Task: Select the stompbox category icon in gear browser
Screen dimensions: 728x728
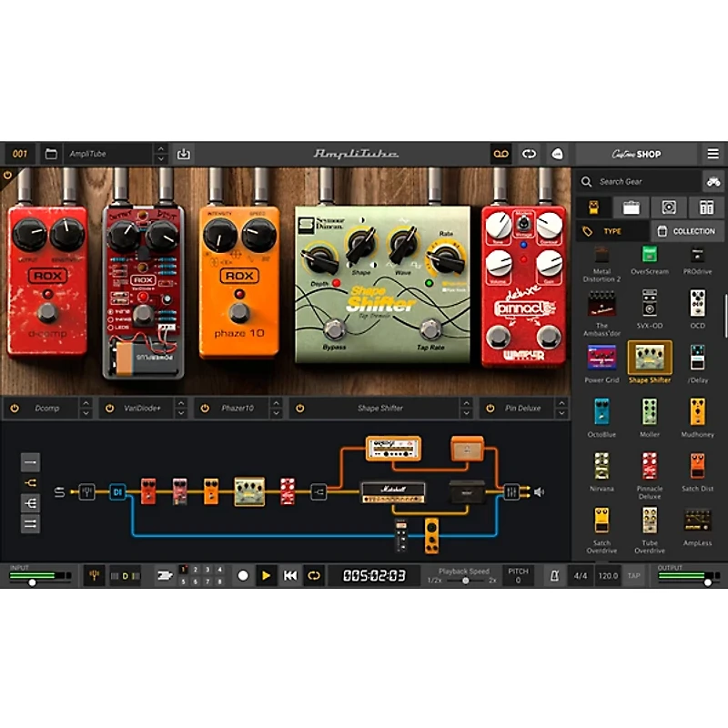Action: coord(594,207)
